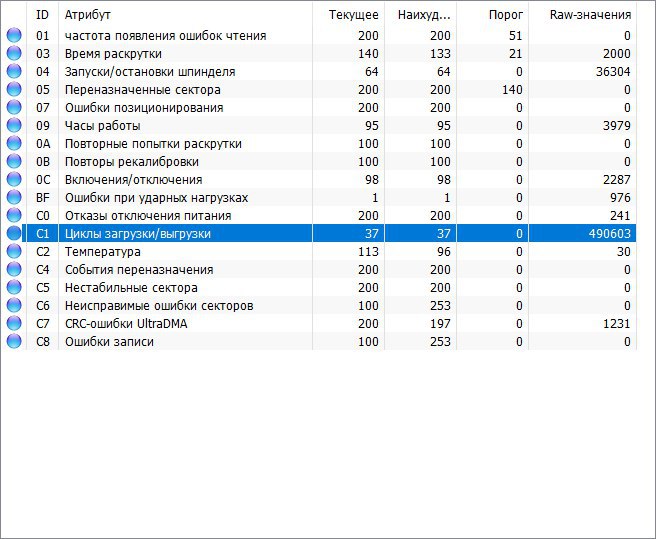Select 'Отказы отключения питания' row
This screenshot has width=656, height=539.
click(x=148, y=216)
